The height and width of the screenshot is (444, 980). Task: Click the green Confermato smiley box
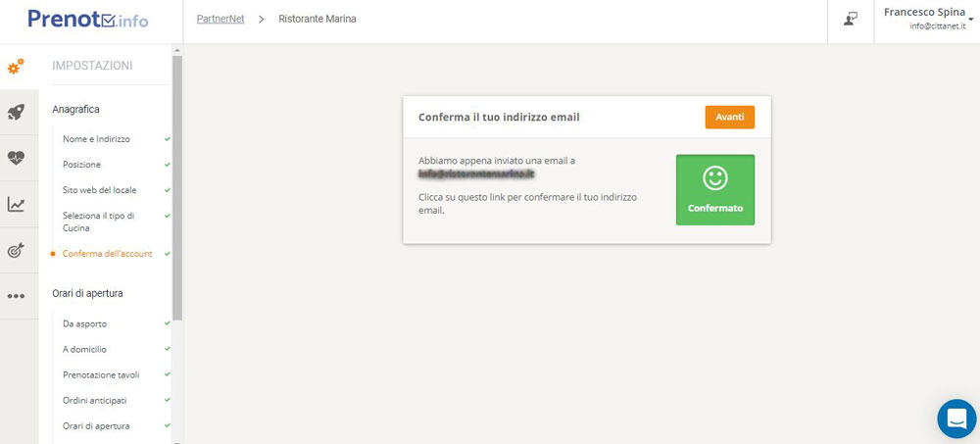click(x=714, y=189)
